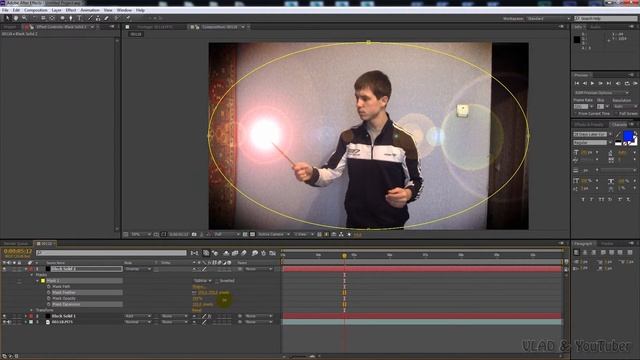Mute audio in Preview panel
The width and height of the screenshot is (640, 360).
[x=618, y=83]
